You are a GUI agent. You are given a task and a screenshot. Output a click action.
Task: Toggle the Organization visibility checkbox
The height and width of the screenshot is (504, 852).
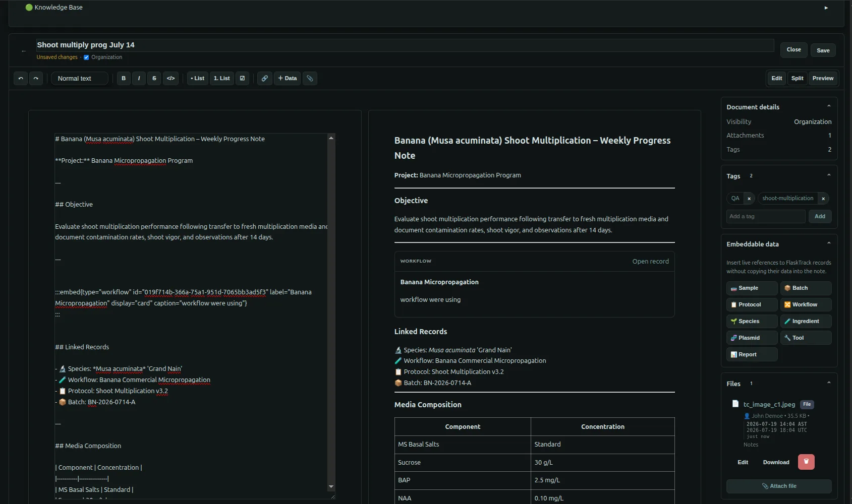click(x=86, y=57)
